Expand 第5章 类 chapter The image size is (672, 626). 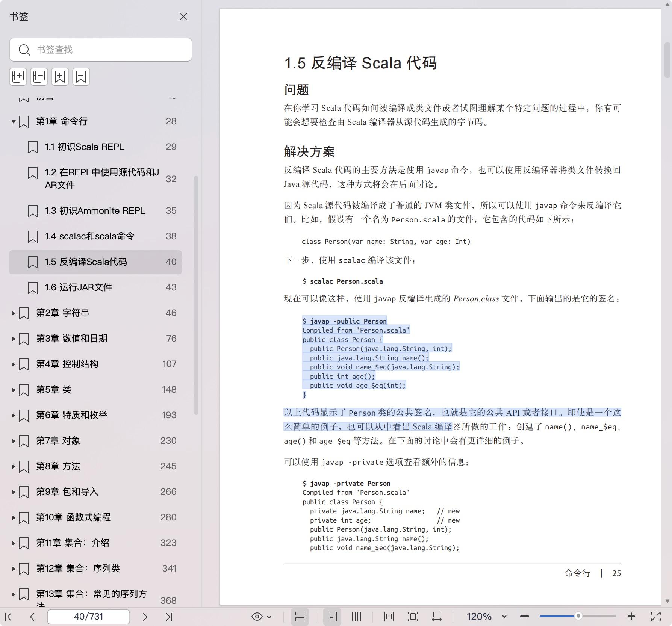pos(14,390)
